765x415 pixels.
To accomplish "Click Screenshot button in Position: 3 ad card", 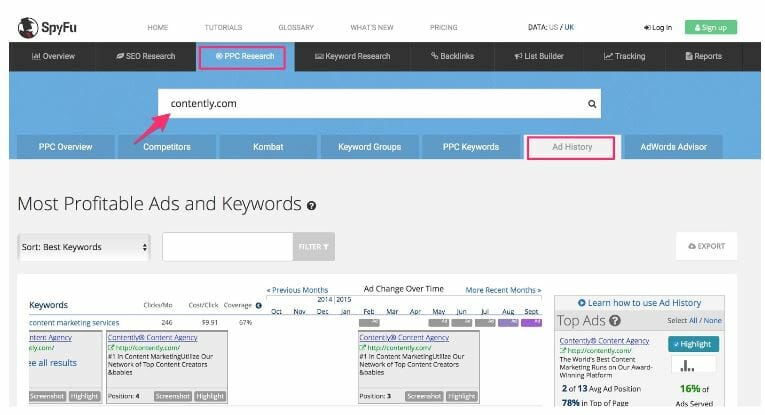I will click(424, 396).
